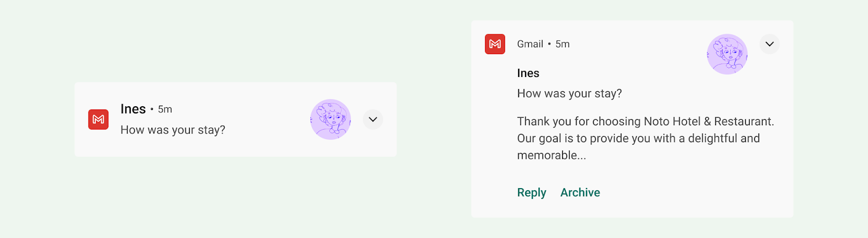Screen dimensions: 868x238
Task: Click the line thanking you for choosing Noto Hotel
Action: 645,121
